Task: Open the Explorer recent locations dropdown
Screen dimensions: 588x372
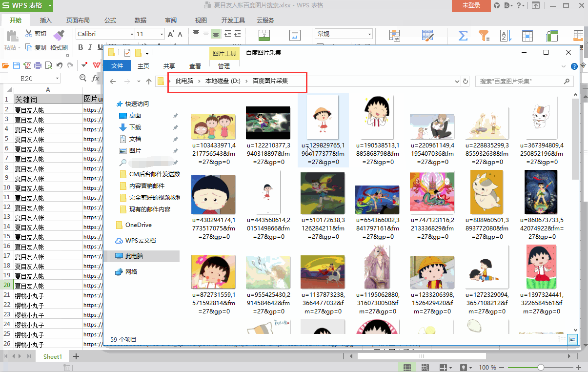Action: click(x=138, y=81)
